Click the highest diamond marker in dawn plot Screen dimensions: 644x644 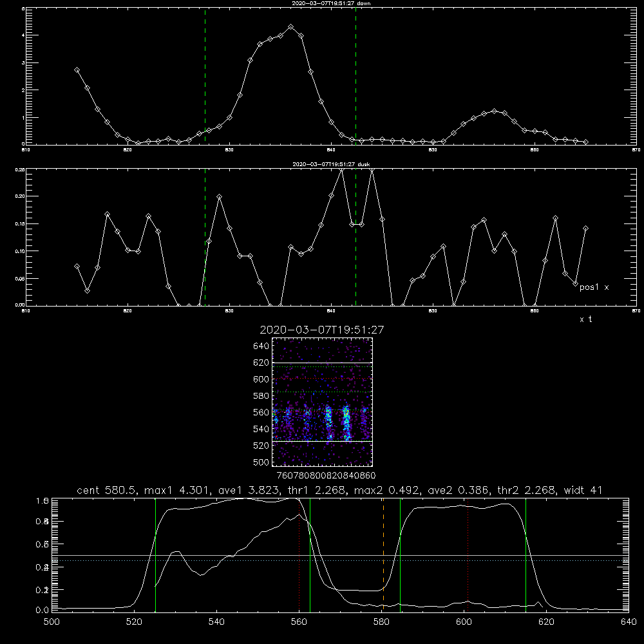(291, 26)
